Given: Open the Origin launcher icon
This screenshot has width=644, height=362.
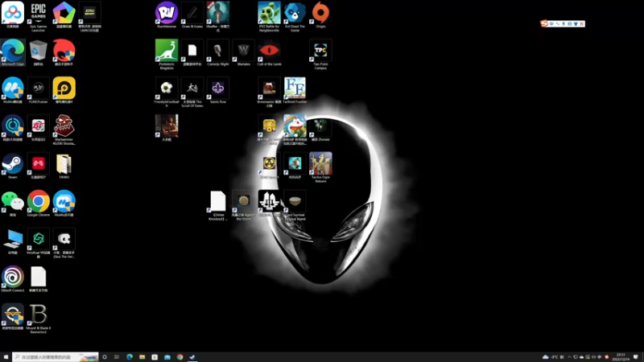Looking at the screenshot, I should [x=320, y=15].
